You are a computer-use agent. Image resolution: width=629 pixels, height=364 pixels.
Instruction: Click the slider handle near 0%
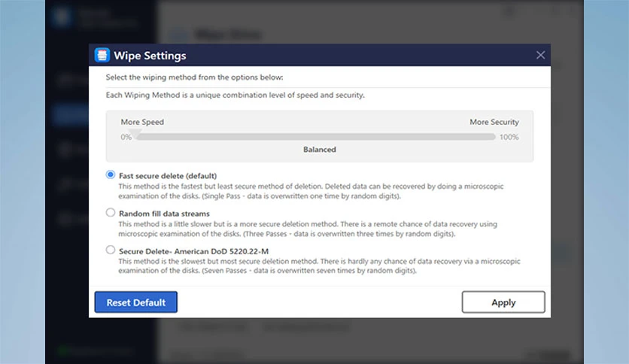click(x=135, y=133)
